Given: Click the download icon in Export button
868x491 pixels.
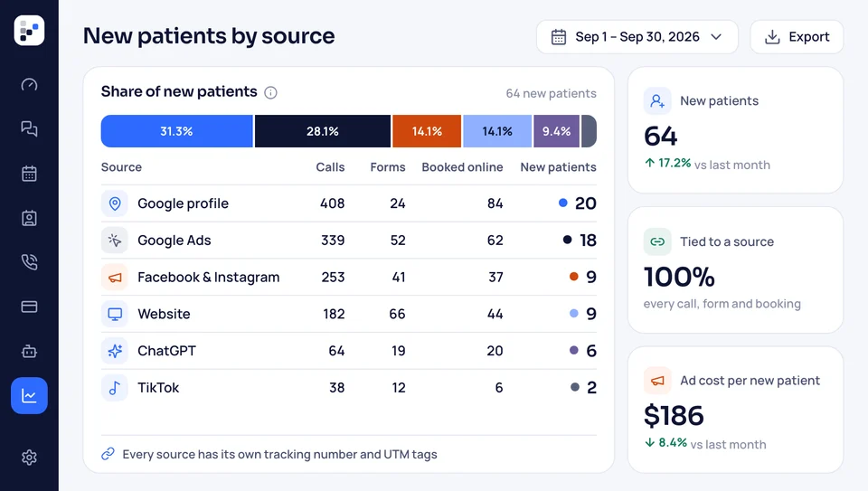Looking at the screenshot, I should tap(772, 37).
